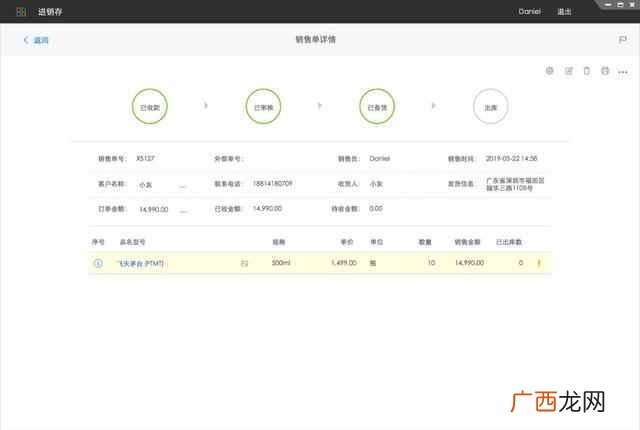The height and width of the screenshot is (430, 640).
Task: Select order number value X5127
Action: point(145,158)
